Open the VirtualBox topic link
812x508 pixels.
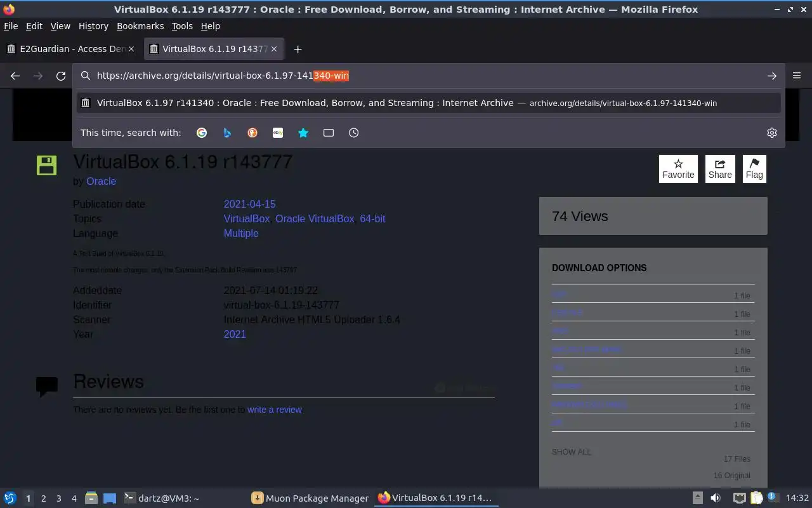[x=247, y=218]
